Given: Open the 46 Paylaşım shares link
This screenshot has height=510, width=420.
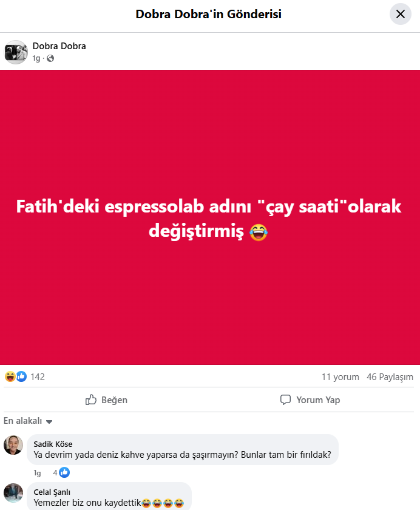Looking at the screenshot, I should (390, 377).
